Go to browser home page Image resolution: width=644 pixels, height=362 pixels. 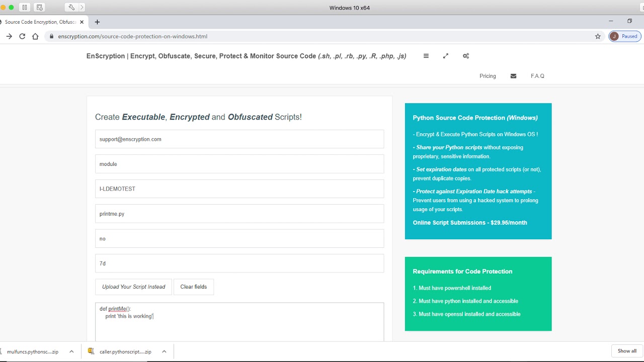pyautogui.click(x=35, y=36)
